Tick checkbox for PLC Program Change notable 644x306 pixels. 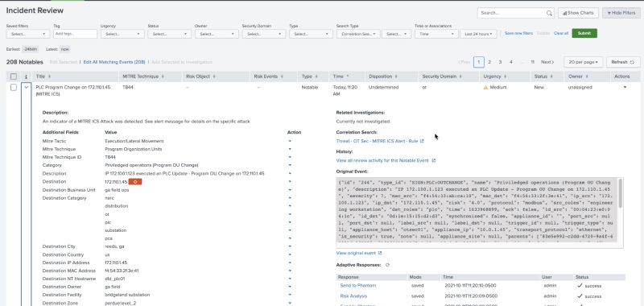click(x=14, y=88)
